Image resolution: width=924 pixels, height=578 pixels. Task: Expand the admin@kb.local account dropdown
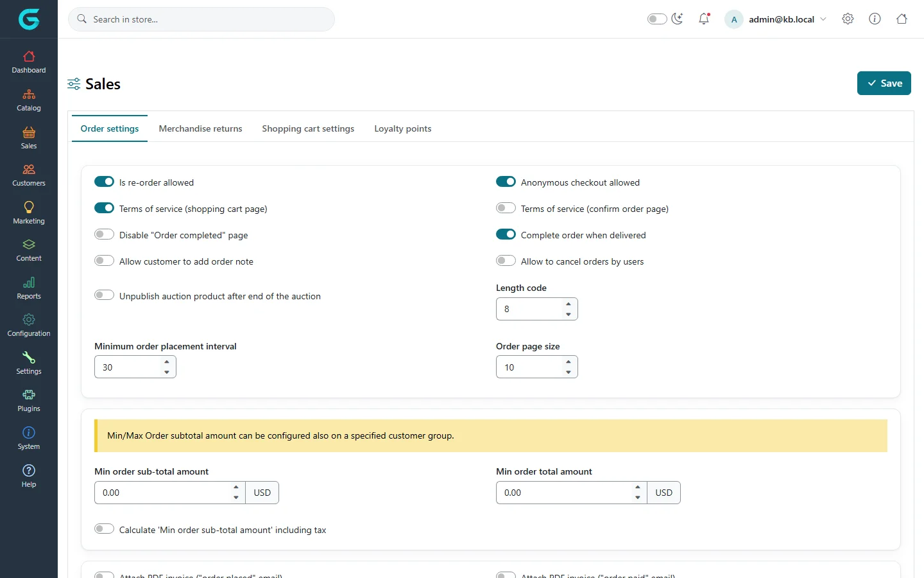776,19
